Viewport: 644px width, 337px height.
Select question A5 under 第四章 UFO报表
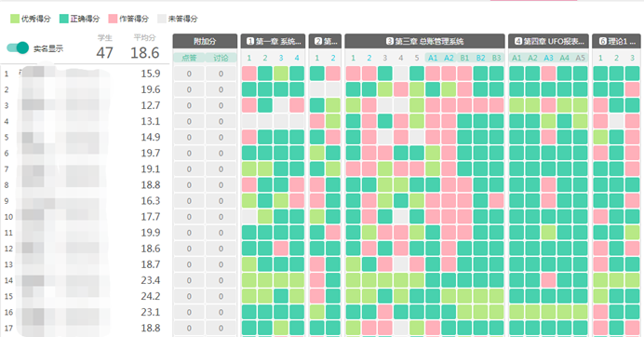tap(581, 58)
